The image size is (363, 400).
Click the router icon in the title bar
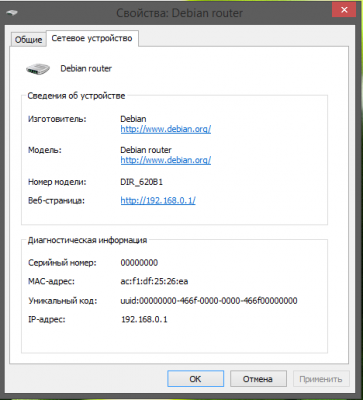[12, 13]
